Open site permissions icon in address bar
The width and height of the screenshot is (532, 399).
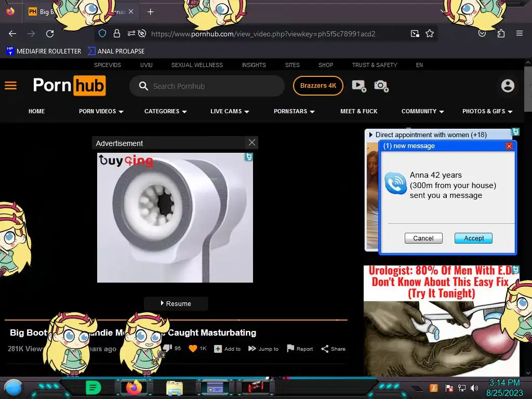point(131,33)
